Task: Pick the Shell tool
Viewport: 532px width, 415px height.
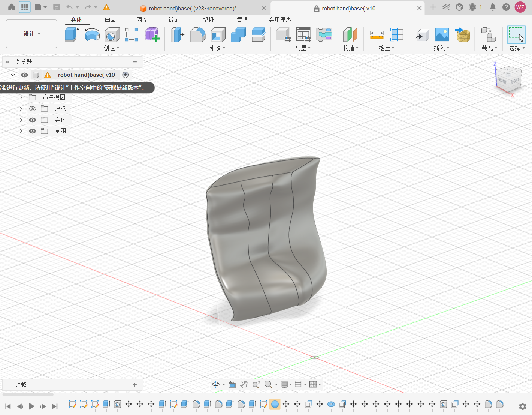Action: [x=218, y=35]
